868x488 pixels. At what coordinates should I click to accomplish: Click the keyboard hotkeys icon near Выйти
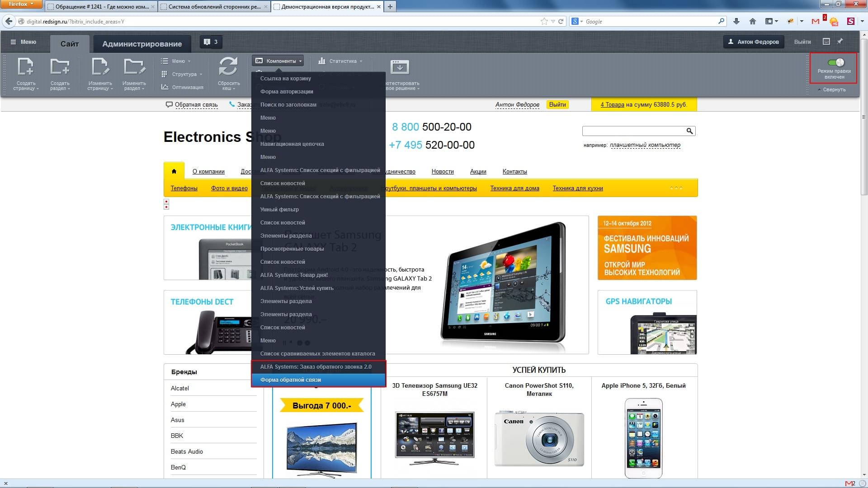pos(826,42)
